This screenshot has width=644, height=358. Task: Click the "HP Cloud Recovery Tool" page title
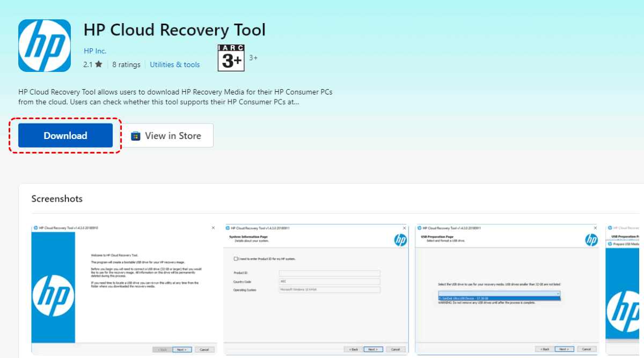point(174,30)
